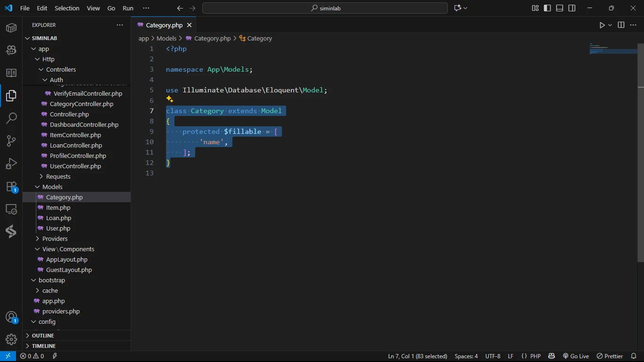
Task: Click the Prettier status bar button
Action: point(610,356)
